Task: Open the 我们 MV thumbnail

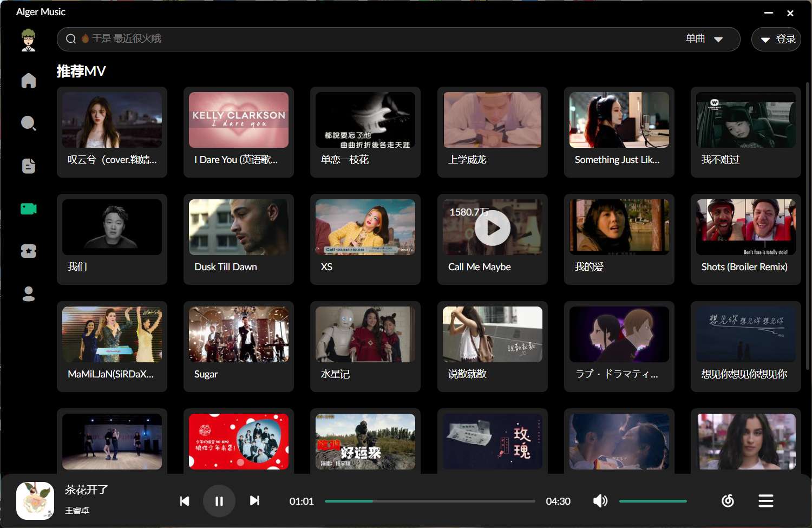Action: tap(112, 227)
